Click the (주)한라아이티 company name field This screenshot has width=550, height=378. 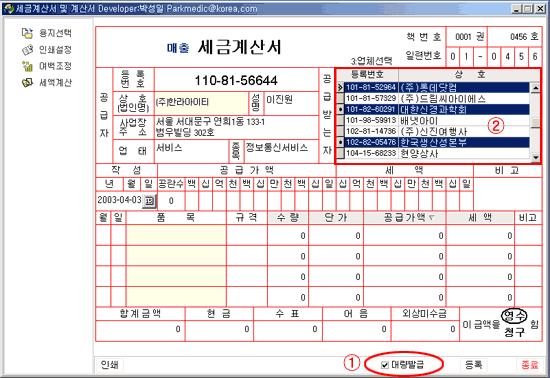[201, 103]
